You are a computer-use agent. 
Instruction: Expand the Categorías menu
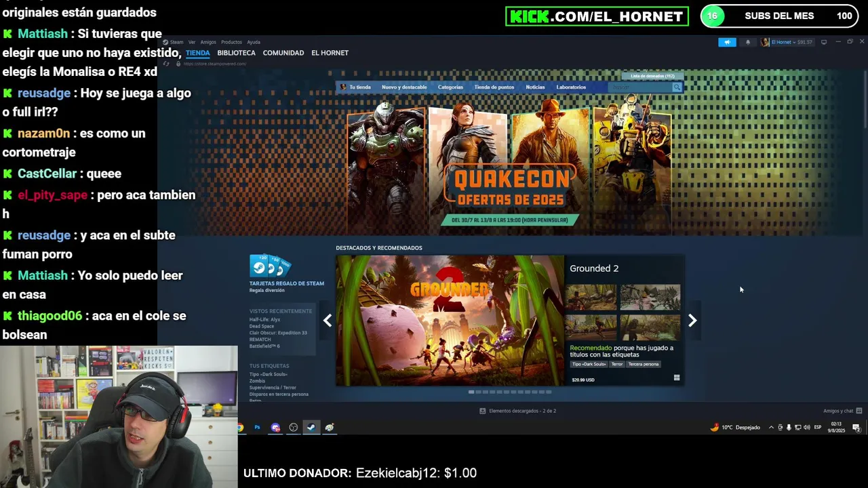(450, 87)
